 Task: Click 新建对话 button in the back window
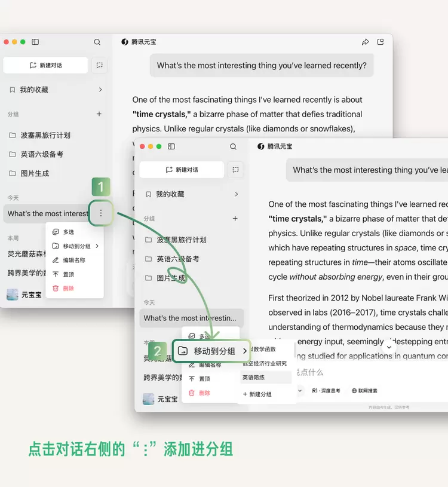46,65
